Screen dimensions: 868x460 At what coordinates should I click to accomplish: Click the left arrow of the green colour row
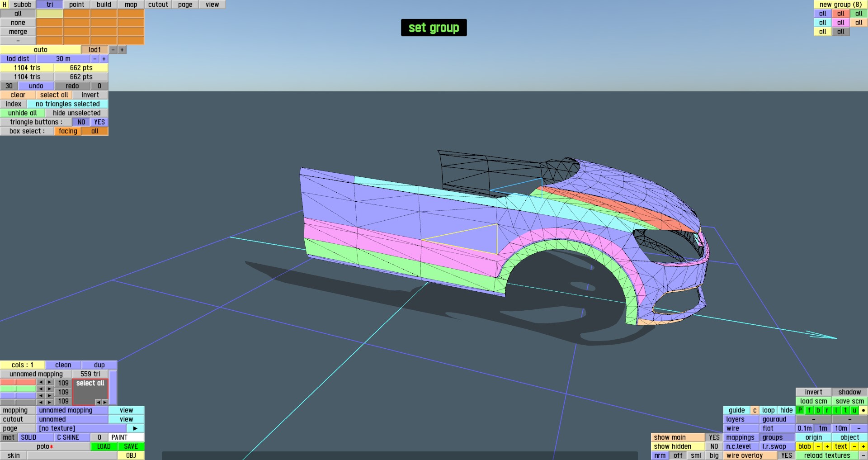(41, 389)
